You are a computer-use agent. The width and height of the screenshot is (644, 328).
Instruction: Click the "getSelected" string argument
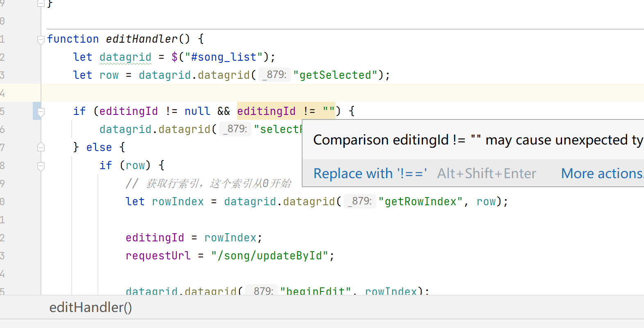[335, 75]
